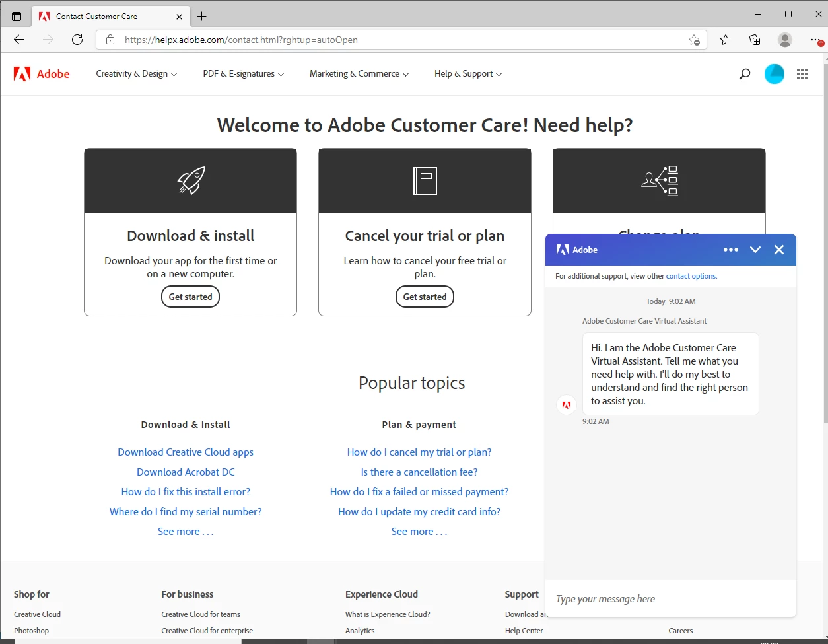
Task: Open How do I fix a failed payment
Action: (x=419, y=492)
